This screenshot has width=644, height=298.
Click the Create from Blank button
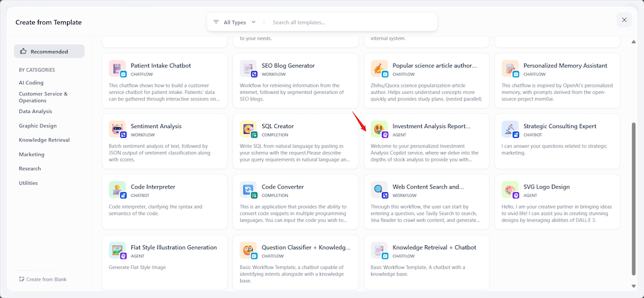(43, 279)
